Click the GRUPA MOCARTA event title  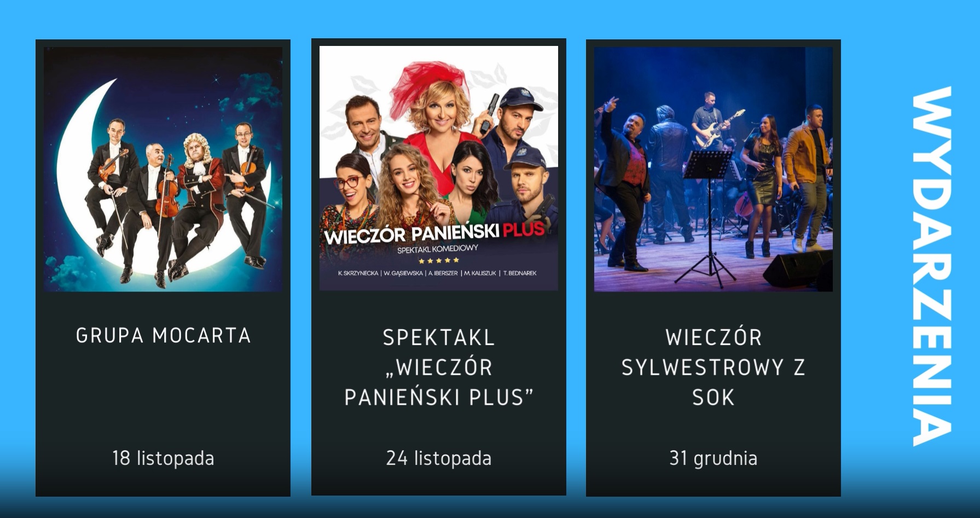tap(163, 335)
